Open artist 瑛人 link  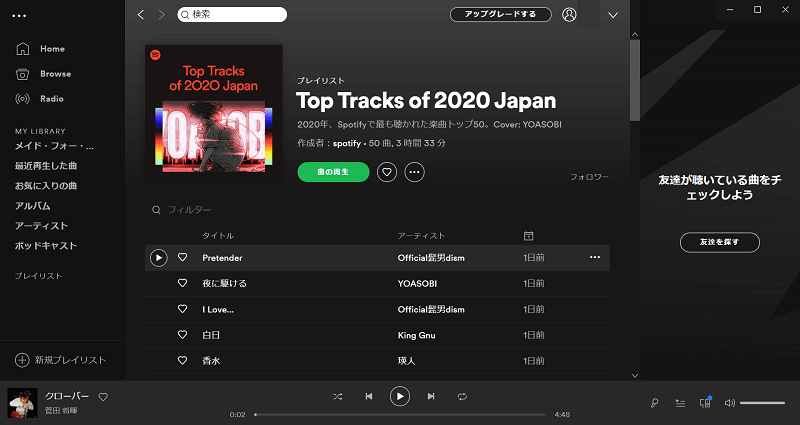pos(407,361)
